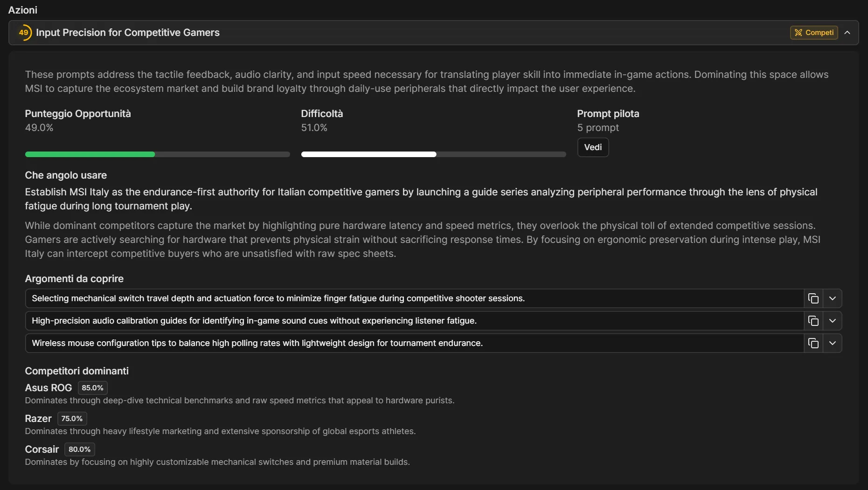Click the Punteggio Opportunità label

(78, 114)
